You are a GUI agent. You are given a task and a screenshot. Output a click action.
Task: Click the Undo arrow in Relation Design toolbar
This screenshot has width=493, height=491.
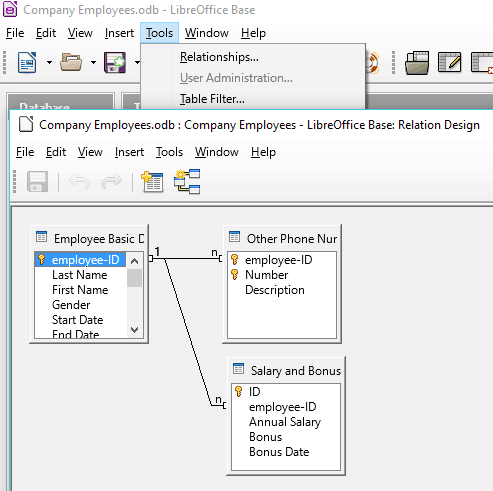(x=79, y=182)
